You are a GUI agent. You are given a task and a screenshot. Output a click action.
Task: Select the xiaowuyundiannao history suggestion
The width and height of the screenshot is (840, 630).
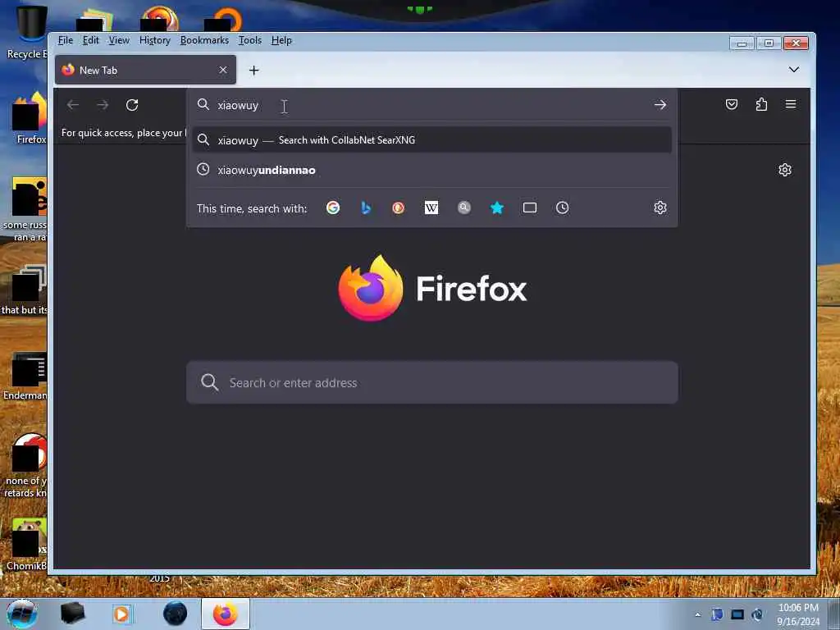(431, 170)
